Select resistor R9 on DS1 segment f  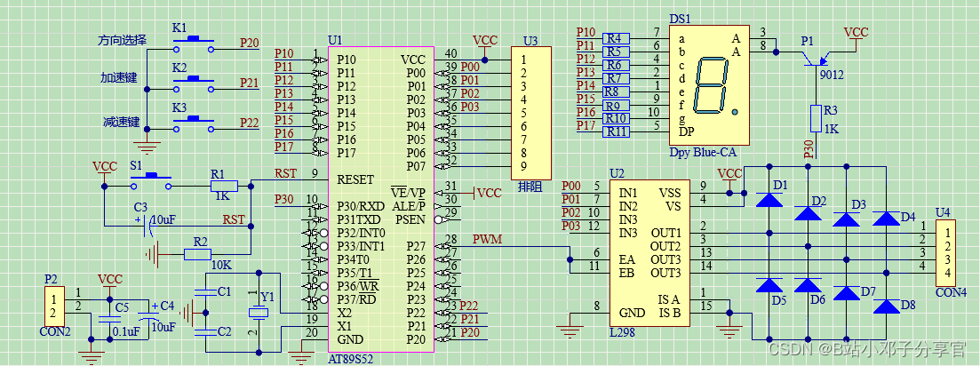point(617,106)
